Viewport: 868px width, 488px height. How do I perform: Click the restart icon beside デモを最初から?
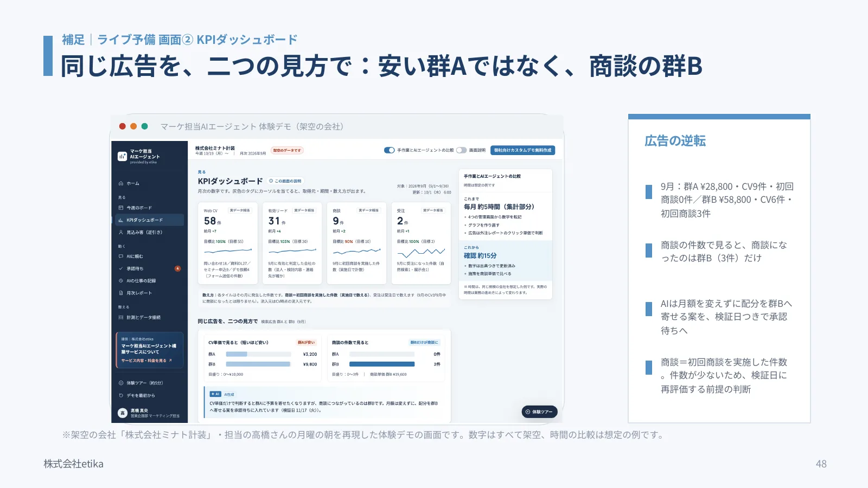[121, 395]
